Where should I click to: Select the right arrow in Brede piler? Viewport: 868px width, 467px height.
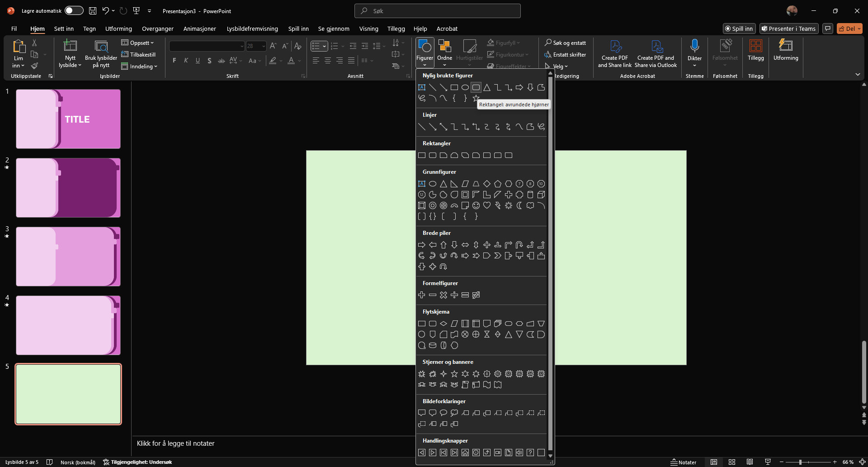click(x=422, y=245)
